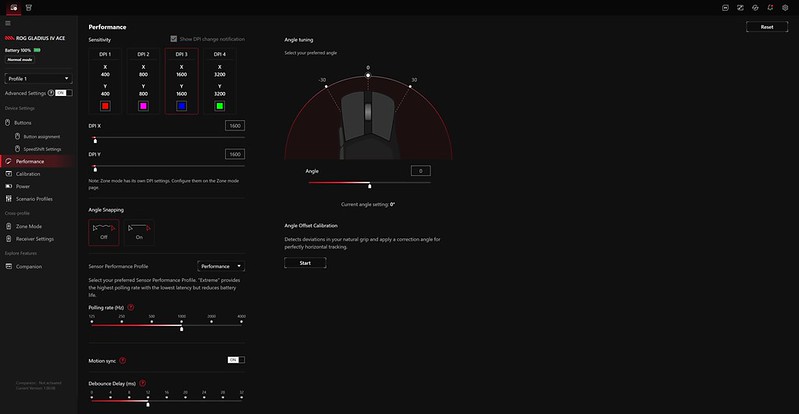
Task: Click the DPI Y slider handle
Action: (95, 169)
